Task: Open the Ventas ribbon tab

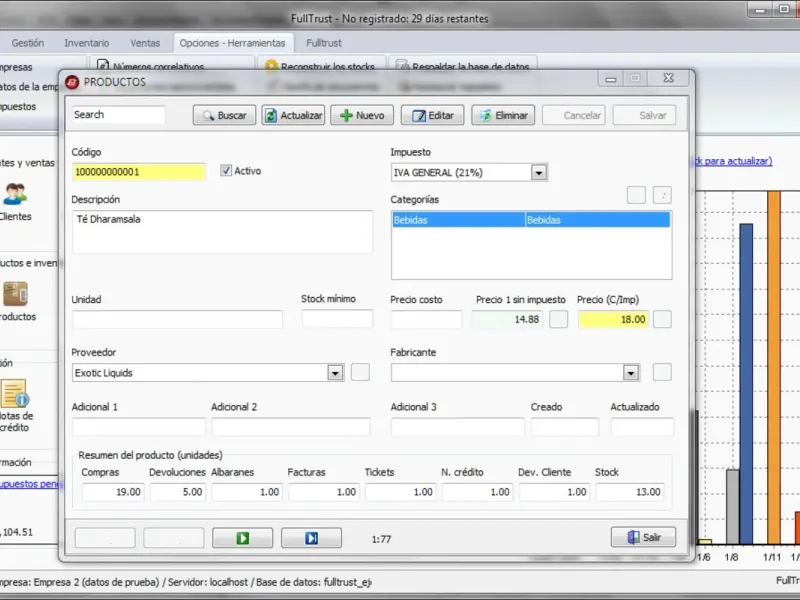Action: (x=145, y=43)
